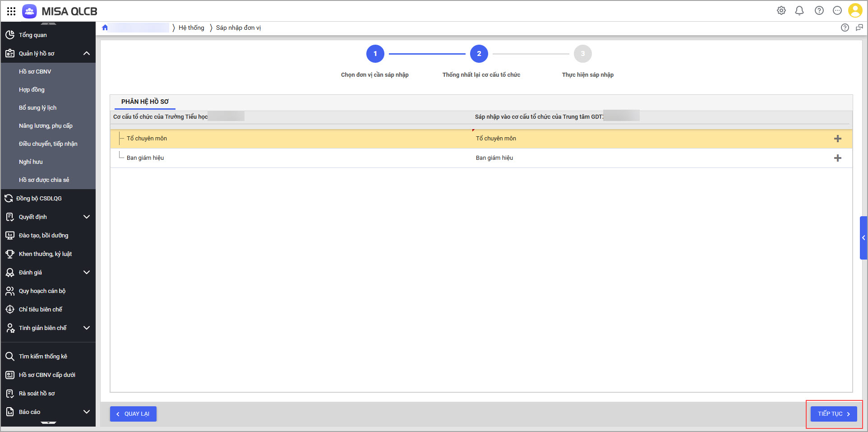Click plus icon on Tổ chuyên môn row
This screenshot has width=868, height=432.
point(838,139)
